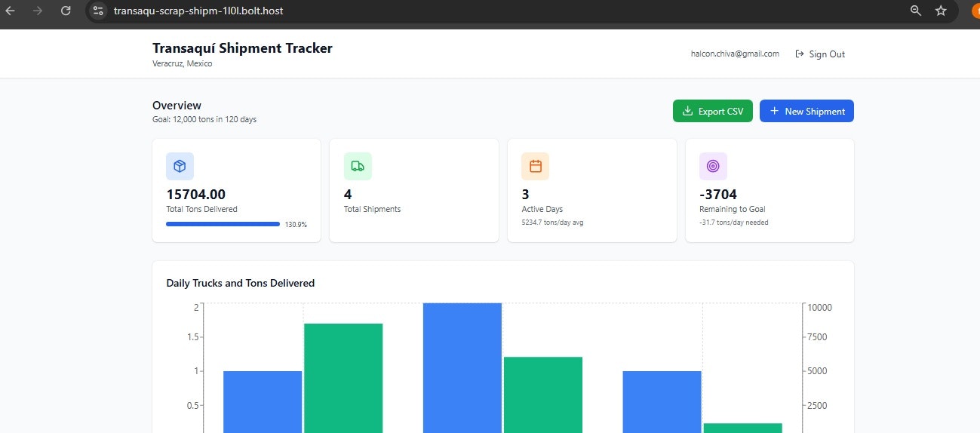Click the halcon.chiva@gmail.com account email

[735, 54]
